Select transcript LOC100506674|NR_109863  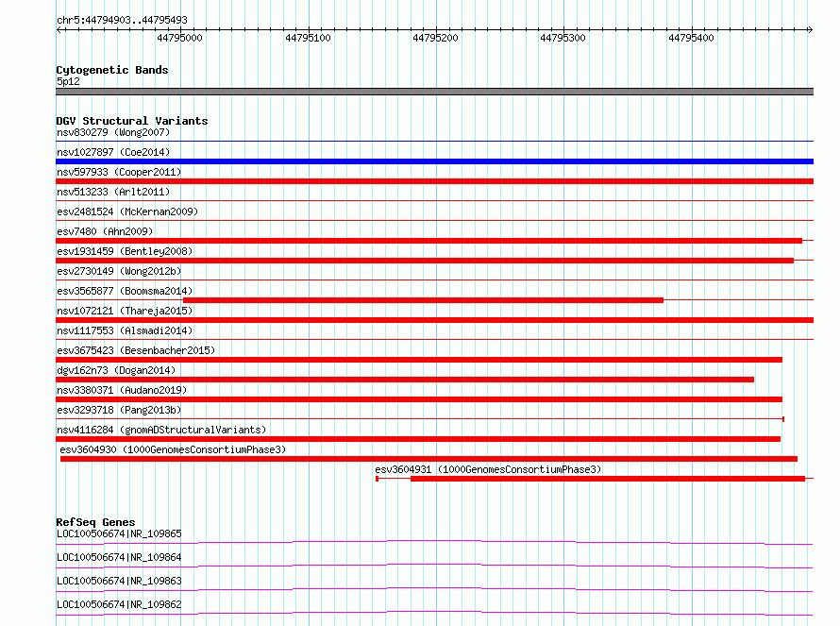pos(119,581)
